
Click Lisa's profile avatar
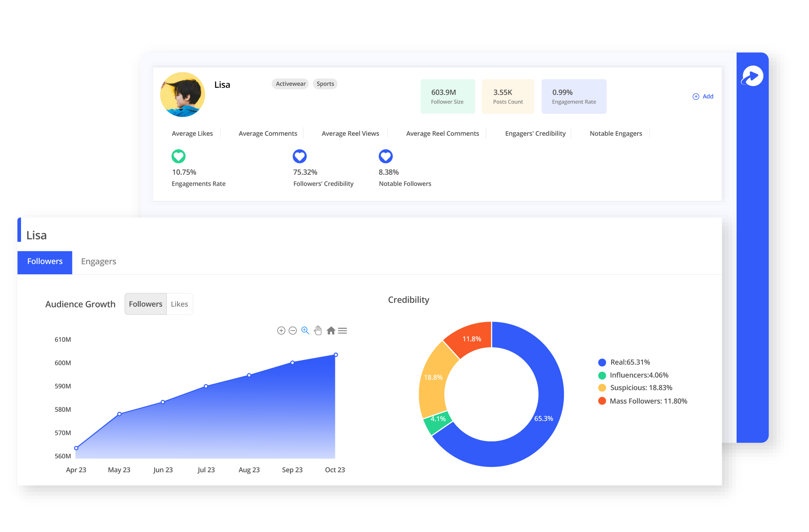(x=182, y=95)
